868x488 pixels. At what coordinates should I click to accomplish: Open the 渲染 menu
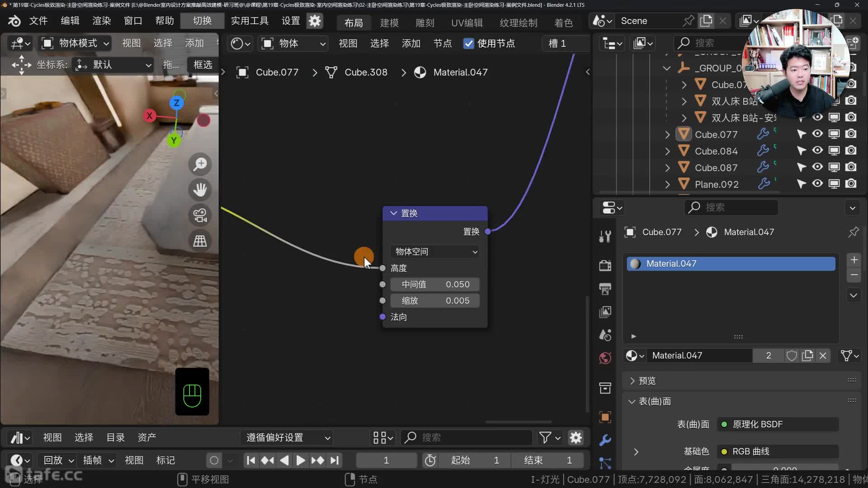pos(101,21)
